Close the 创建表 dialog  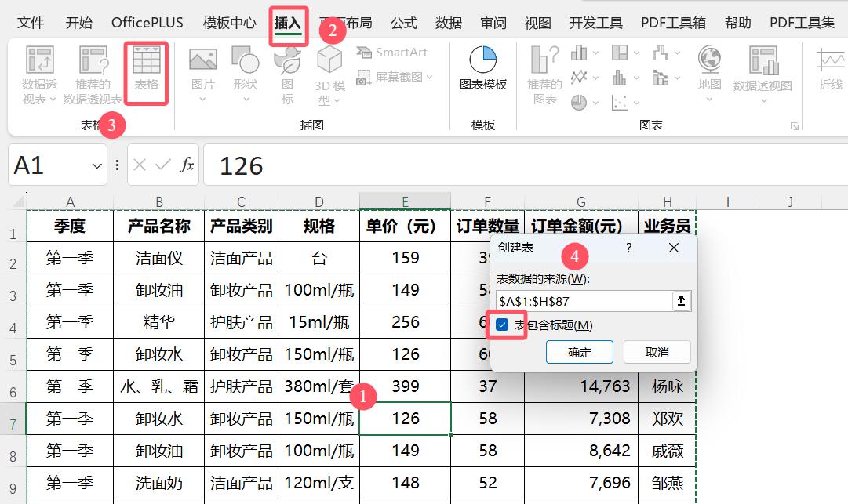tap(673, 248)
